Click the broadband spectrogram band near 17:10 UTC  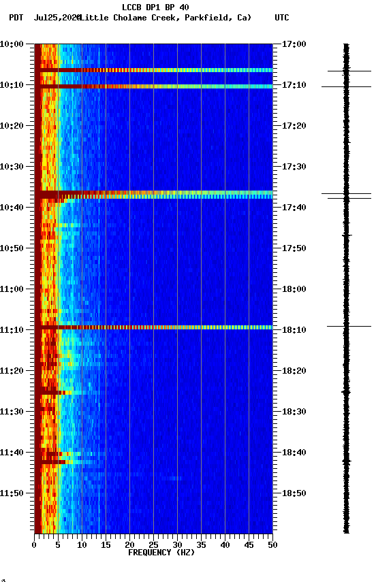[x=153, y=86]
